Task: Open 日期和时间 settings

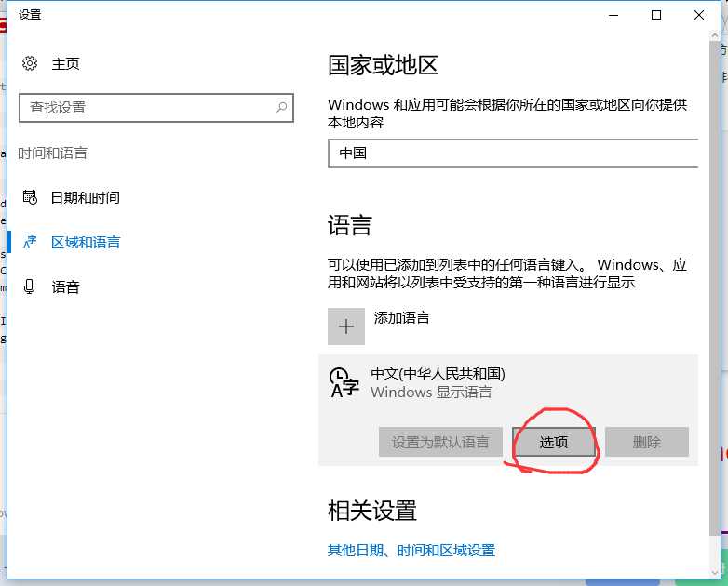Action: click(85, 197)
